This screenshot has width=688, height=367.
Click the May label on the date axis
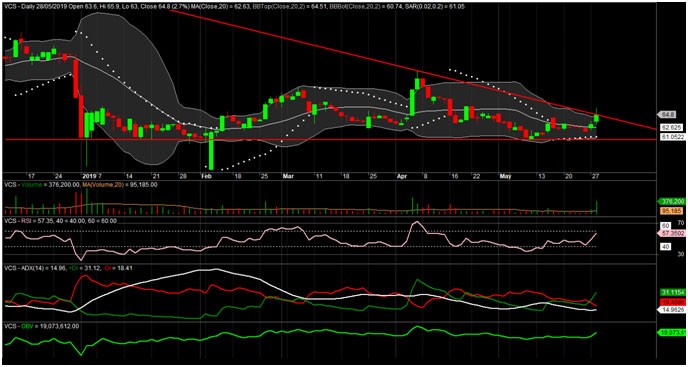click(505, 176)
